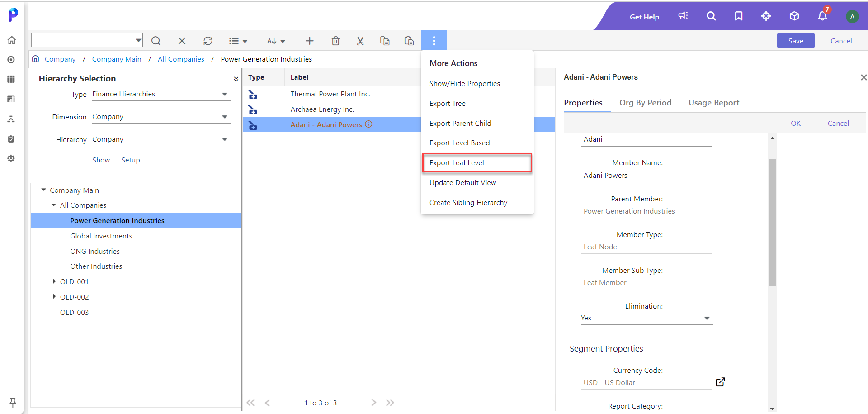Collapse the All Companies tree node
The image size is (868, 414).
tap(54, 205)
